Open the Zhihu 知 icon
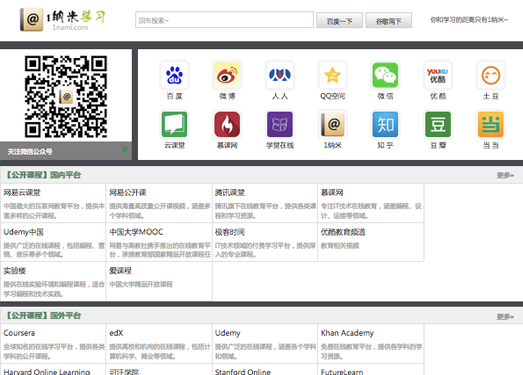Image resolution: width=523 pixels, height=375 pixels. point(385,124)
